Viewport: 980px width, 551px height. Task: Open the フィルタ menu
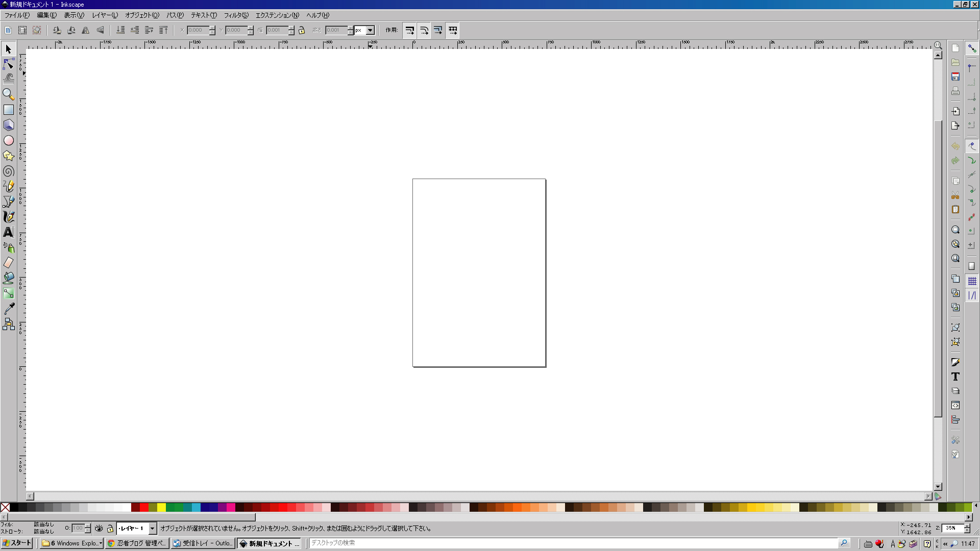coord(236,15)
